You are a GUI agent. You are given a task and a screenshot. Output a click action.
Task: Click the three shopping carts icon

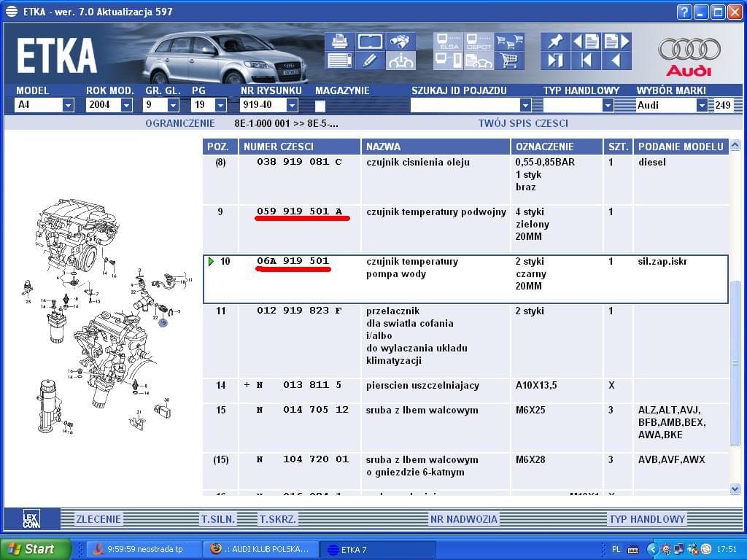[x=509, y=42]
